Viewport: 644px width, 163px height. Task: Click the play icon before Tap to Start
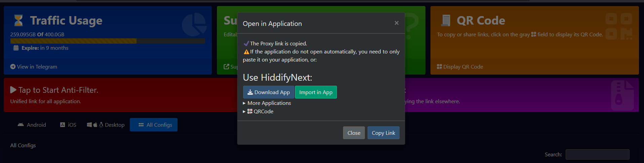pos(13,90)
